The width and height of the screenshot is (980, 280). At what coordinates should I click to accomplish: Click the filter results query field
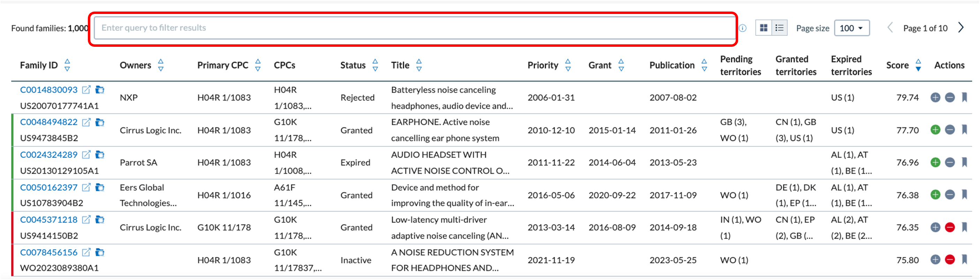click(415, 28)
